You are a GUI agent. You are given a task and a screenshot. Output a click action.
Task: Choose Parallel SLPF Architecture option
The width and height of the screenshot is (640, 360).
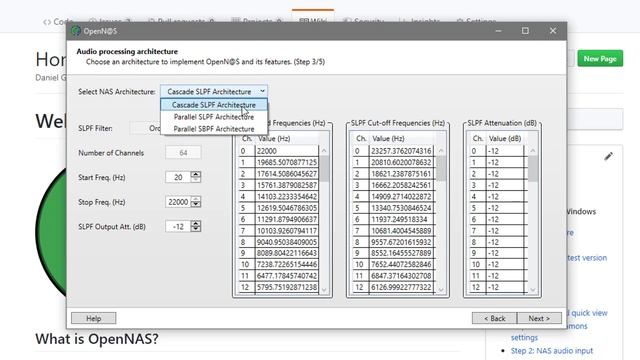tap(214, 117)
